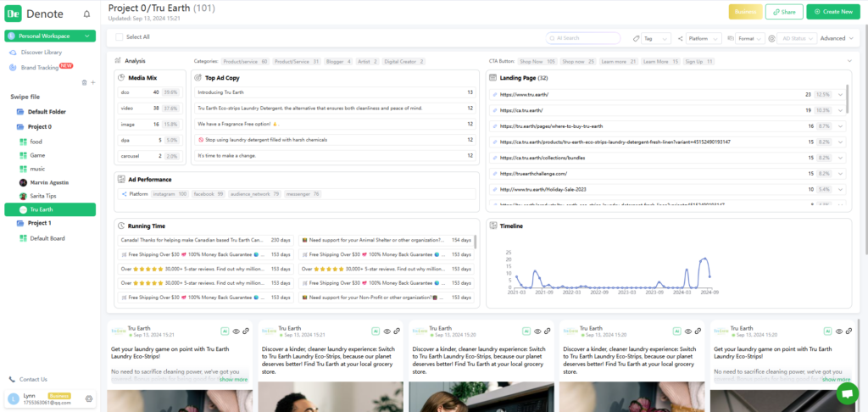The height and width of the screenshot is (412, 868).
Task: Expand the Advanced filters
Action: (x=837, y=39)
